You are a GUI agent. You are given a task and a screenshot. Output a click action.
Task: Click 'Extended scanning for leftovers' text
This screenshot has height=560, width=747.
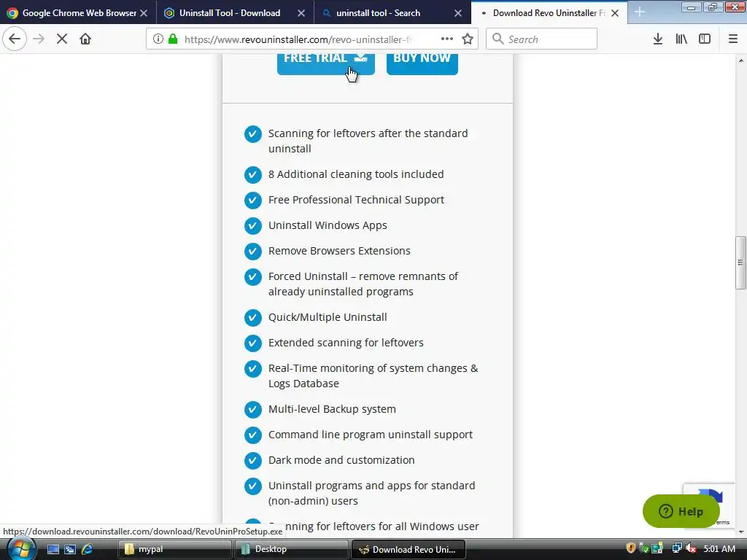[x=346, y=343]
